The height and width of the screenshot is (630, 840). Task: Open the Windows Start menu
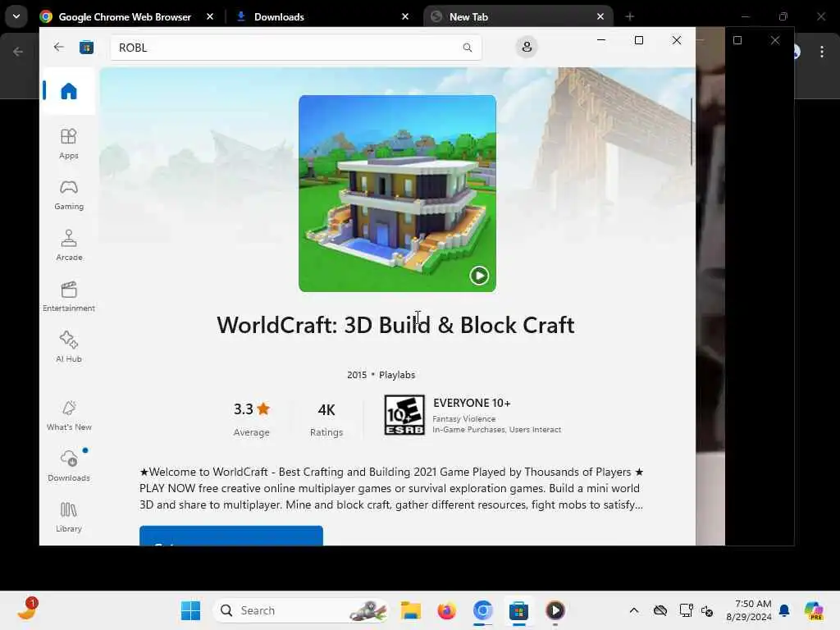pos(190,610)
